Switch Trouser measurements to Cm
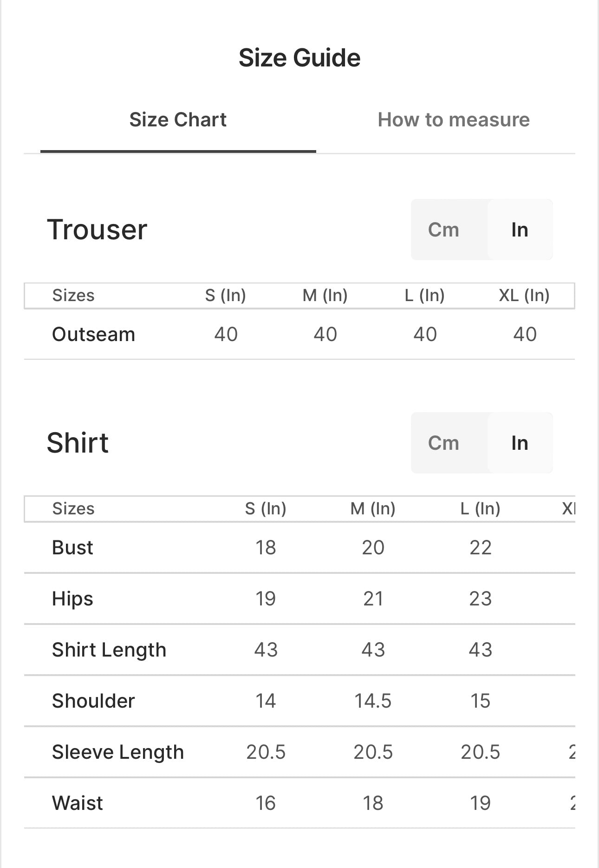 [443, 230]
